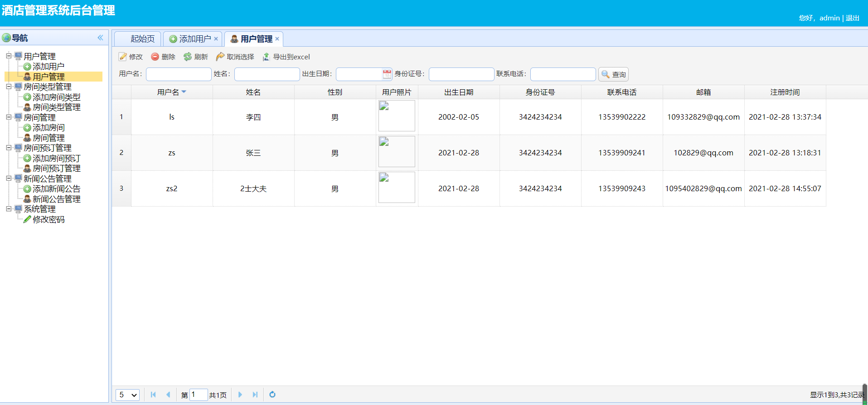Open the page size dropdown showing 5
The width and height of the screenshot is (868, 405).
pos(127,395)
